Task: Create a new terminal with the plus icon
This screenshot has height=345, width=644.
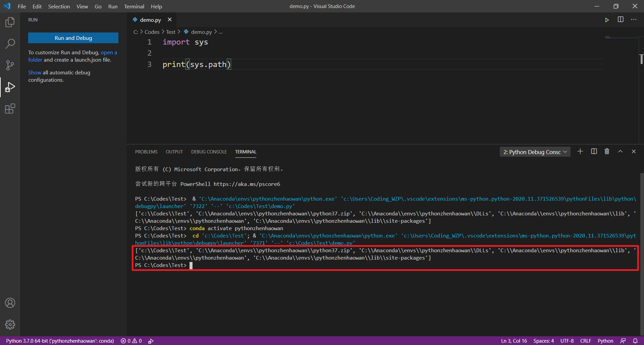Action: click(x=580, y=151)
